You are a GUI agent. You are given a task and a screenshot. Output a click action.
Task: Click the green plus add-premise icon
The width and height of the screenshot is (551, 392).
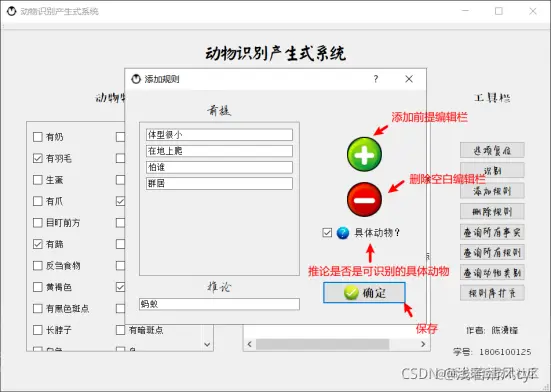(x=364, y=154)
